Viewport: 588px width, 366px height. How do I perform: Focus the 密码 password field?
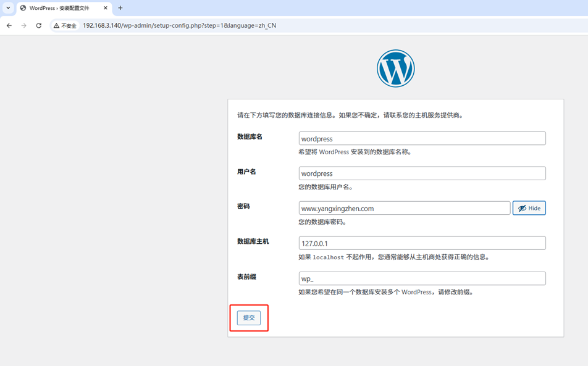click(404, 208)
